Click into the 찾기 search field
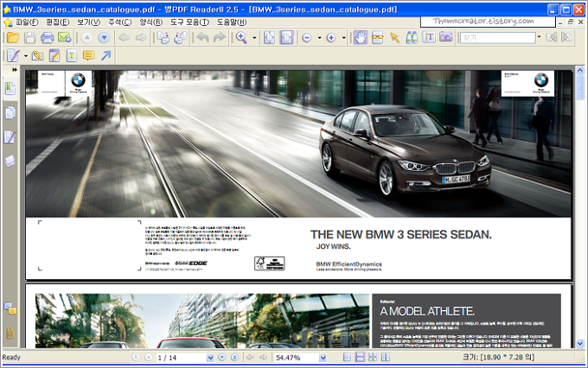The height and width of the screenshot is (368, 588). pos(497,37)
